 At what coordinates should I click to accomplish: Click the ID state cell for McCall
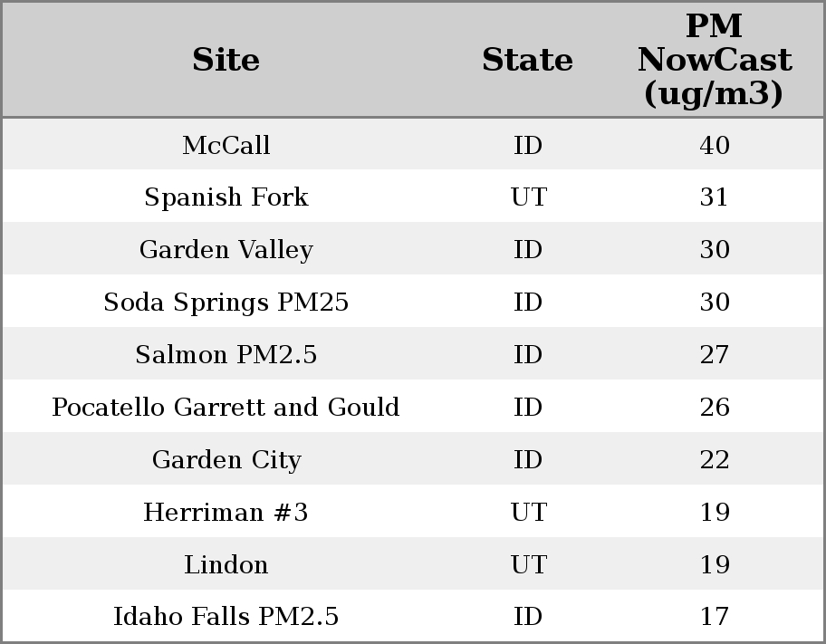click(528, 145)
